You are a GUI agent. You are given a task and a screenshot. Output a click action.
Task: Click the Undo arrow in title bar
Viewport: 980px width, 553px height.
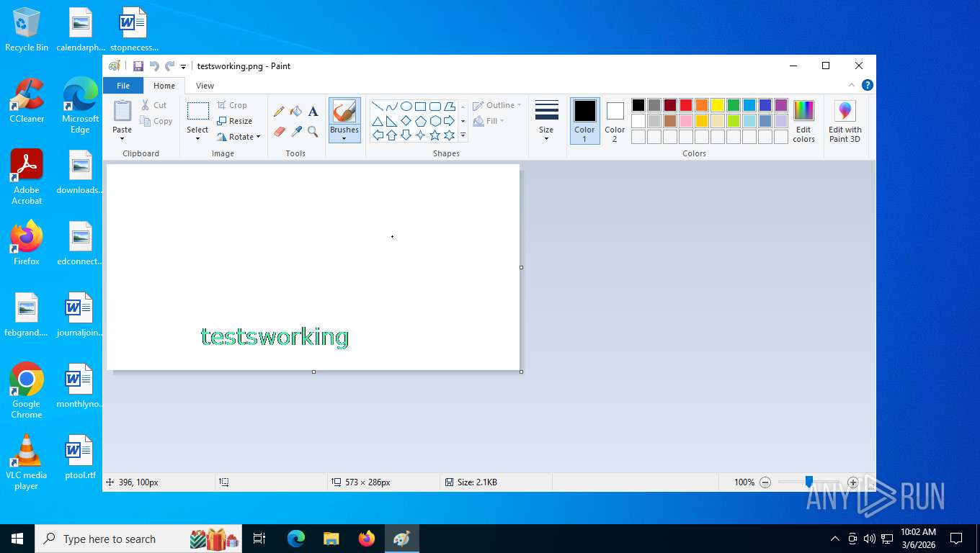(154, 66)
